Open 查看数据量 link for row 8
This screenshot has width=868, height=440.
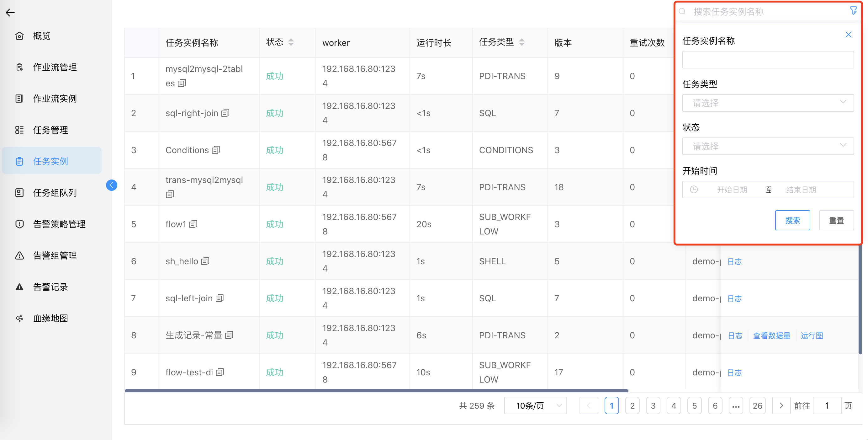pyautogui.click(x=771, y=335)
